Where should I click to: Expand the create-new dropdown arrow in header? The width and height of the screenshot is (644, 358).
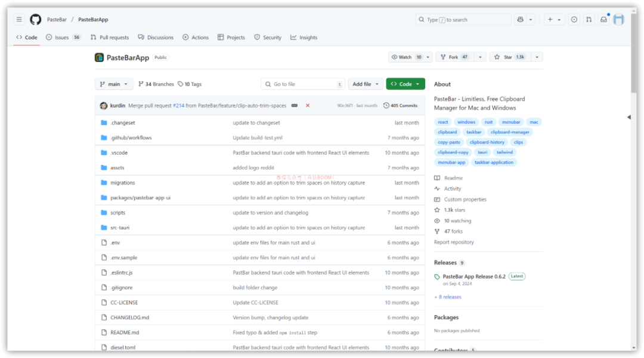pyautogui.click(x=559, y=20)
